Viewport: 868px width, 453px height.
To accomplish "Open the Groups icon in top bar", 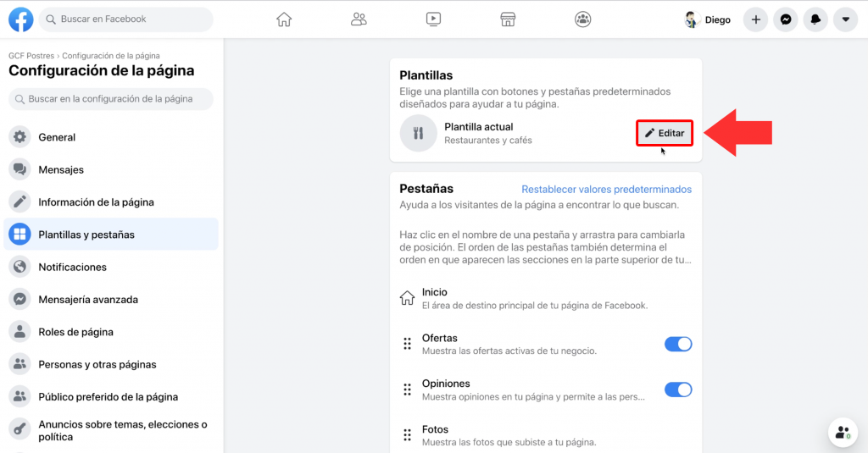I will [x=582, y=19].
